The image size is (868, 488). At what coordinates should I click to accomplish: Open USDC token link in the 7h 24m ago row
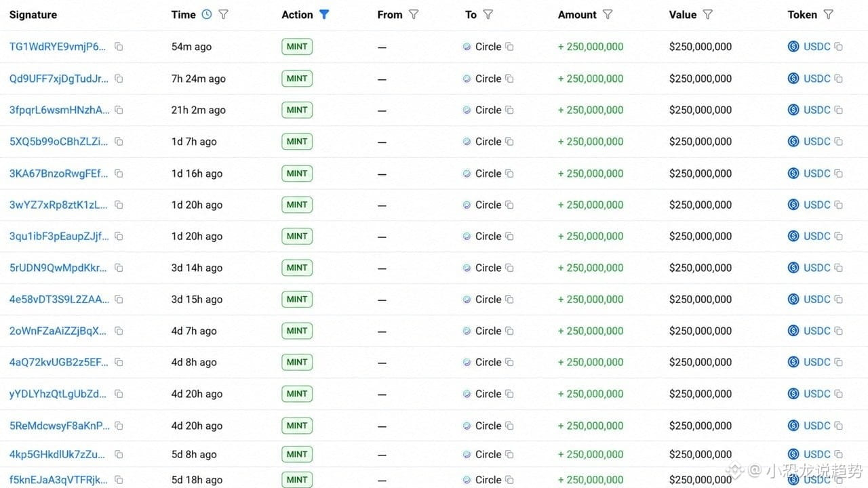pos(817,79)
